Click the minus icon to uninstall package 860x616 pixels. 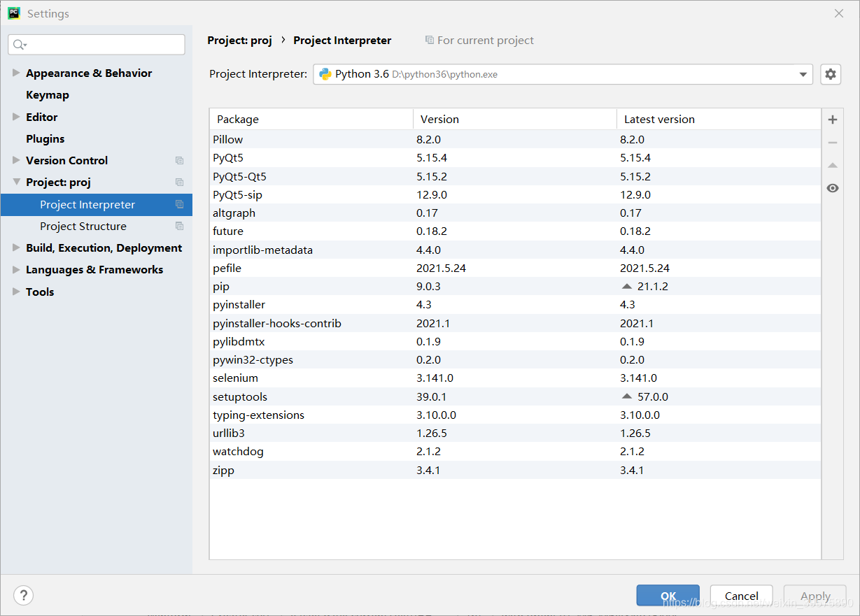pos(832,143)
